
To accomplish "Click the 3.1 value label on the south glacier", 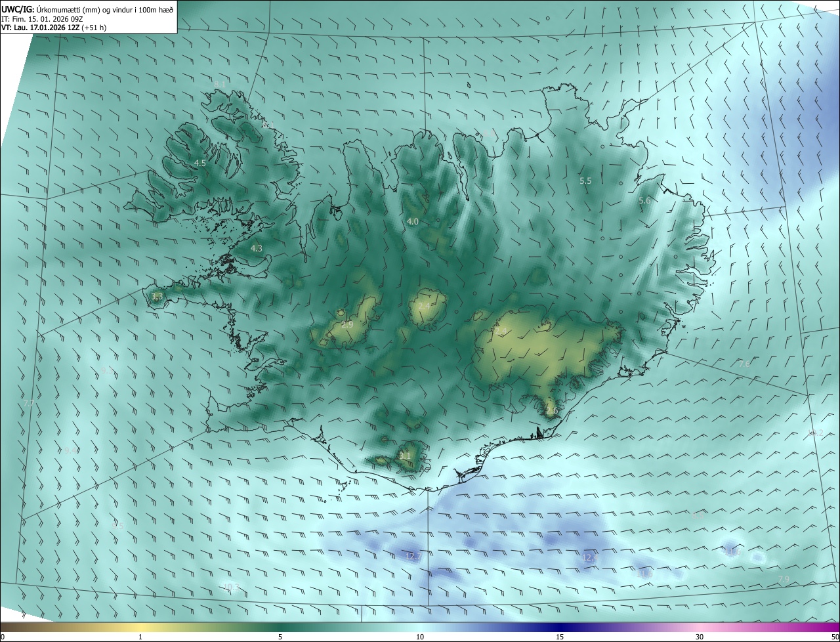I will click(405, 456).
